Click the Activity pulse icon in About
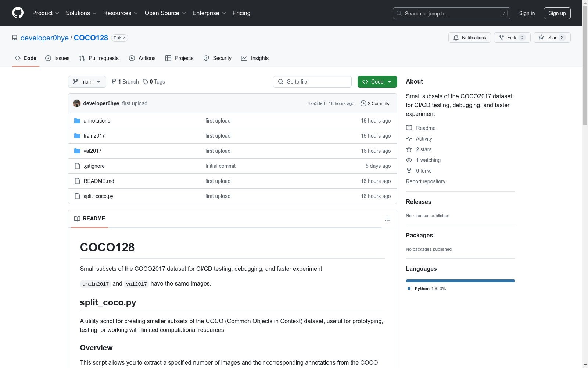The width and height of the screenshot is (588, 368). point(409,139)
